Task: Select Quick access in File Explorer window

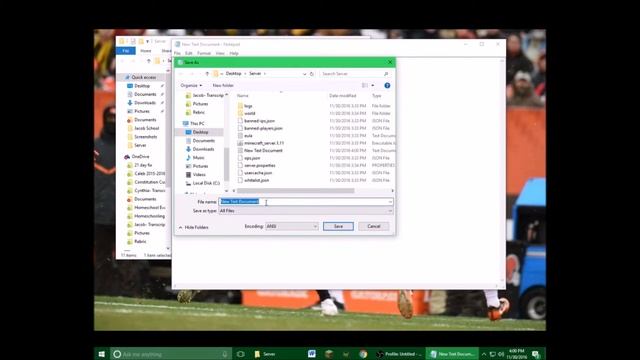Action: (143, 77)
